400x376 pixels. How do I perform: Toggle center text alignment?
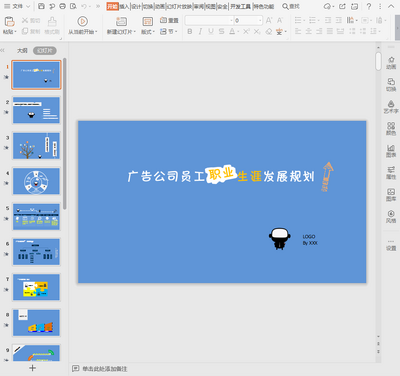click(x=309, y=31)
